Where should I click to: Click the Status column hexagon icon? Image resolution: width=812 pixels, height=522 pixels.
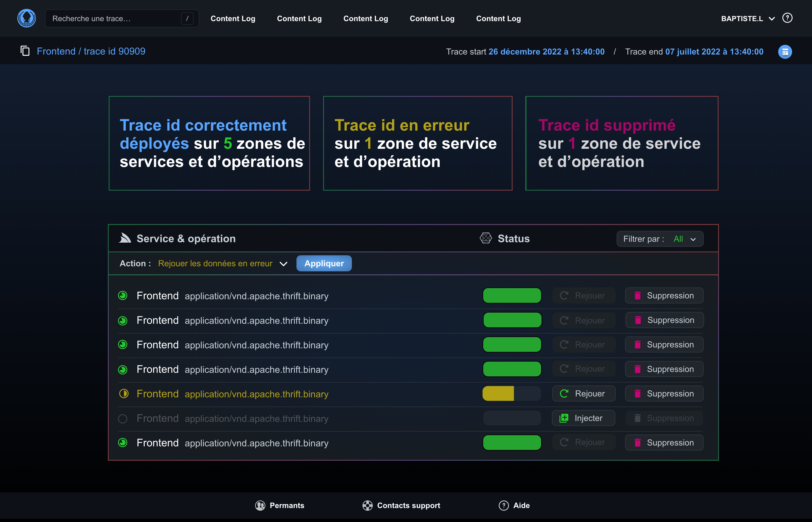486,238
